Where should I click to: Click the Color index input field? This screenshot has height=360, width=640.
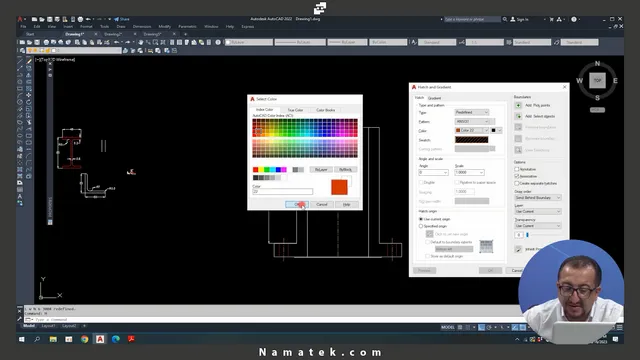tap(282, 191)
